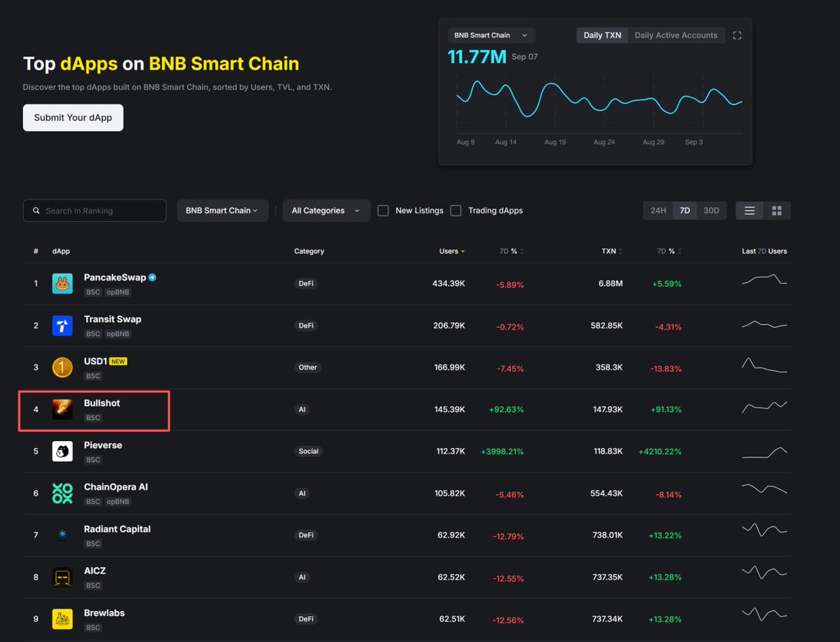Screen dimensions: 840x642
Task: Select the 24H time range
Action: pos(658,211)
